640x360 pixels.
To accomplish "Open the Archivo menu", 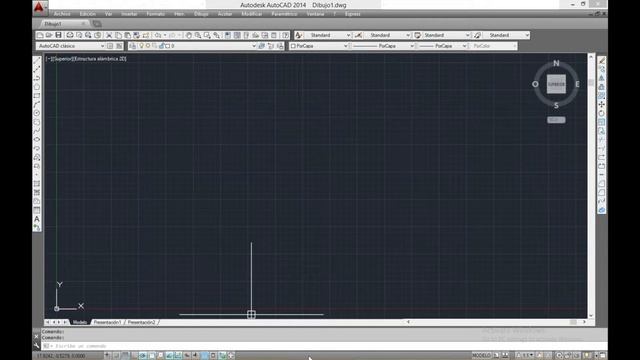I will (x=62, y=14).
